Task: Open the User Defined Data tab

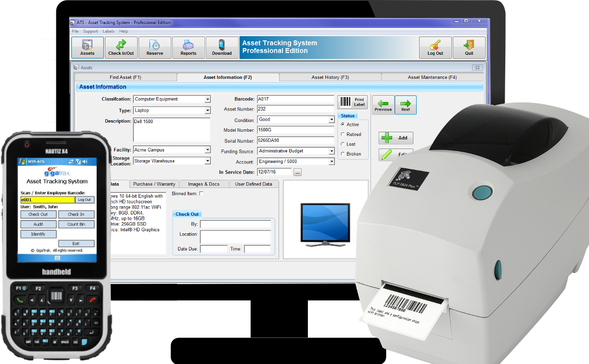Action: pos(254,184)
